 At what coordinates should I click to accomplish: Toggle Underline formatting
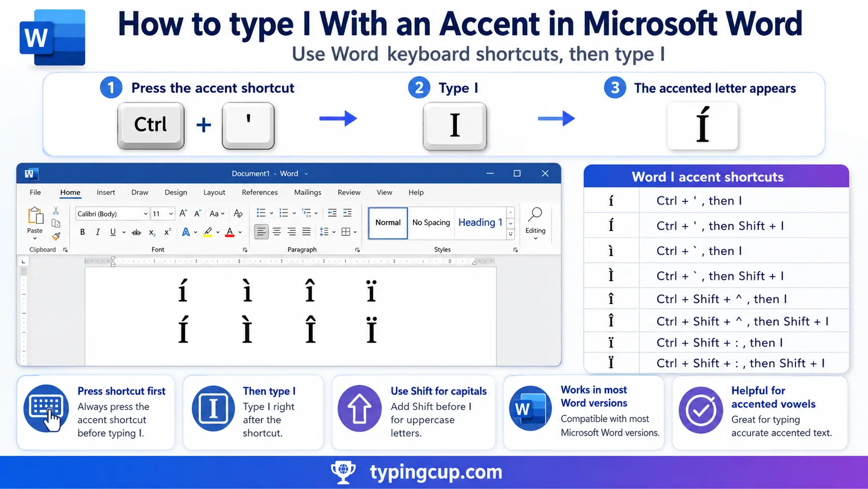pos(113,232)
